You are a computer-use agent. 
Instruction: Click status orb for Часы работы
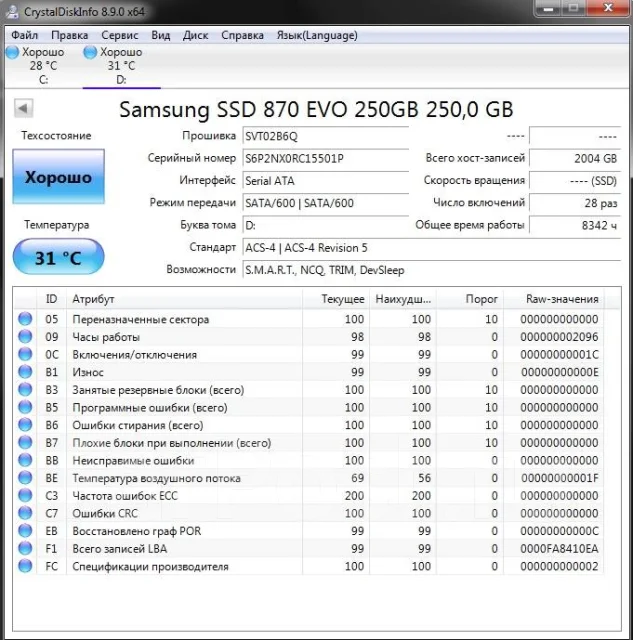tap(25, 336)
